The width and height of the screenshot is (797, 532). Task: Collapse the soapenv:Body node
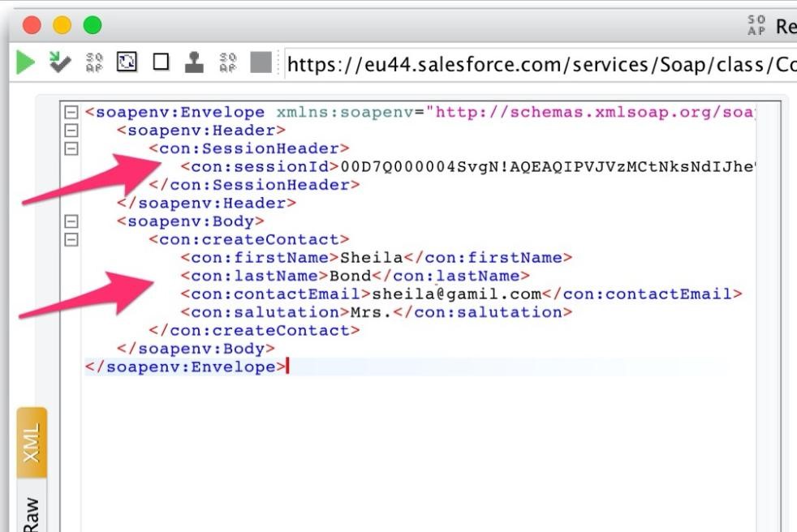[x=71, y=221]
